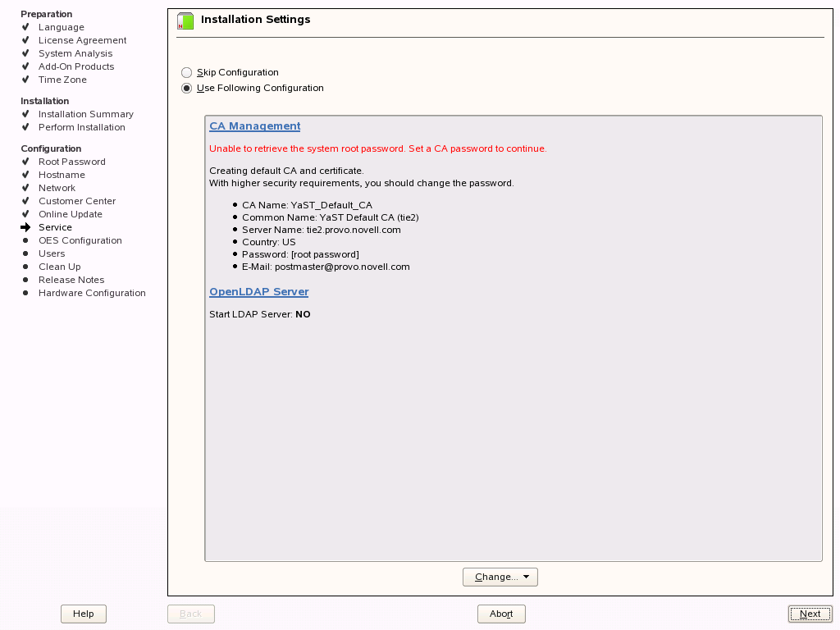Viewport: 840px width, 630px height.
Task: Select the Skip Configuration radio button
Action: click(x=186, y=72)
